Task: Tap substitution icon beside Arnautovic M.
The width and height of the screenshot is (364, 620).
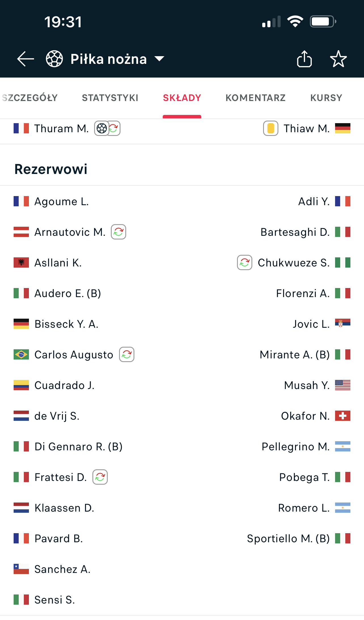Action: tap(118, 232)
